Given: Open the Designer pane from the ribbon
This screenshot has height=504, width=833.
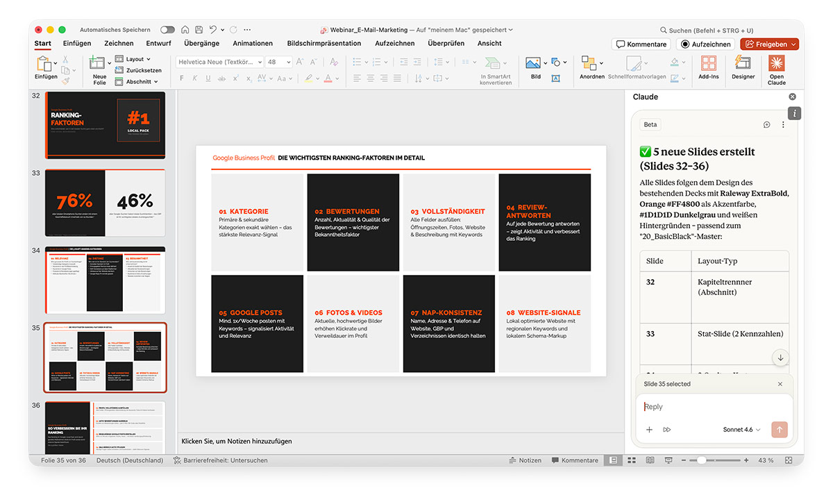Looking at the screenshot, I should point(743,68).
